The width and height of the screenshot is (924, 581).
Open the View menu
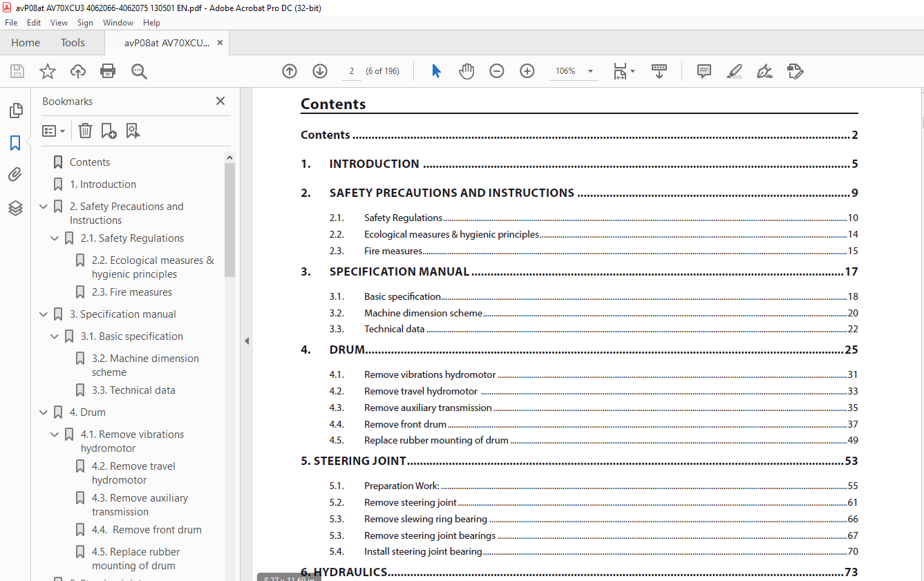click(x=59, y=23)
